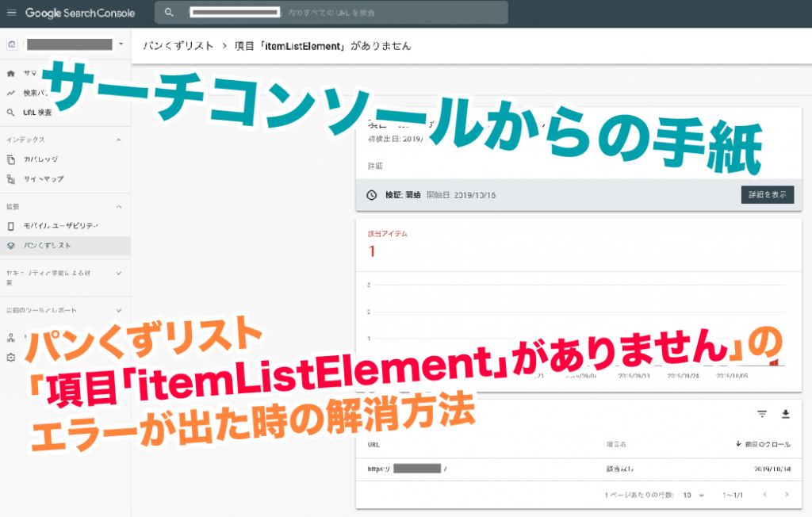Click the property icon beside the selector

[x=12, y=44]
